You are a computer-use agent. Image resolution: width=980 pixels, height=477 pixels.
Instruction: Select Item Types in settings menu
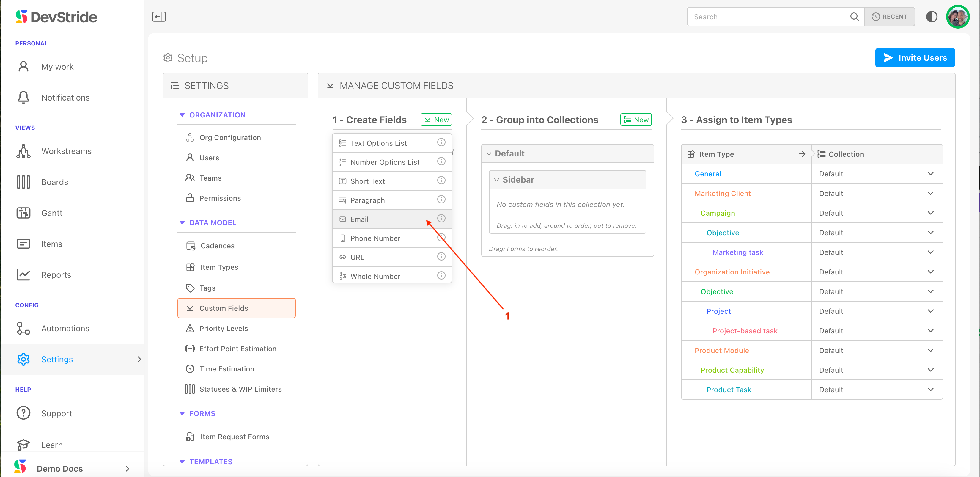219,267
